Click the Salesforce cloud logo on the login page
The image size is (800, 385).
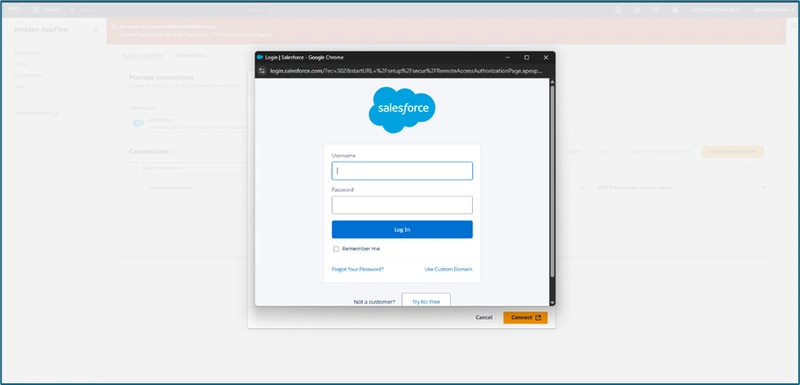coord(402,110)
